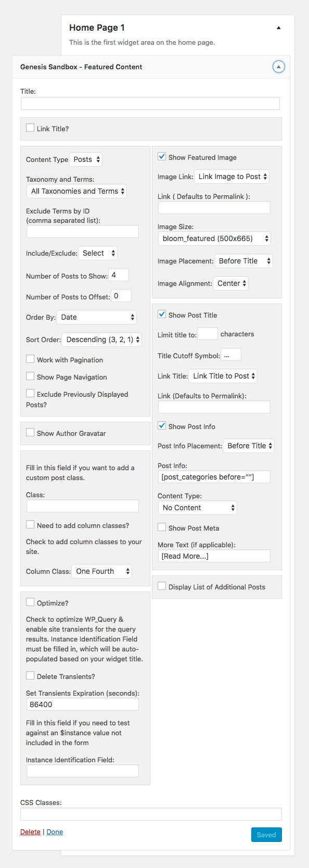Open the Column Class One Fourth dropdown
This screenshot has height=868, width=309.
click(x=102, y=571)
